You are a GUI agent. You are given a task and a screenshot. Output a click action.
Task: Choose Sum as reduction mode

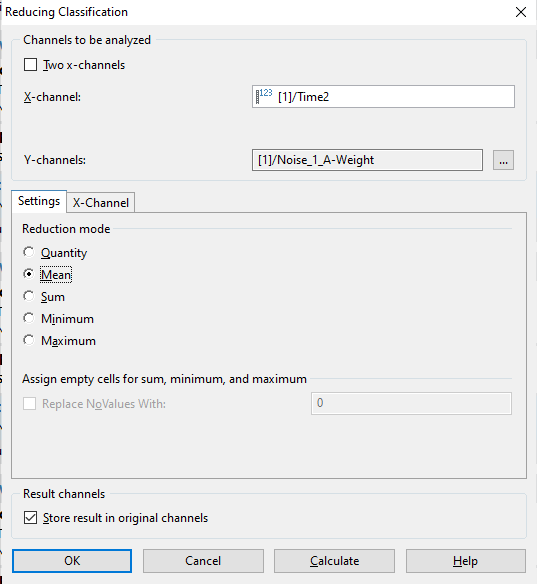(x=29, y=296)
